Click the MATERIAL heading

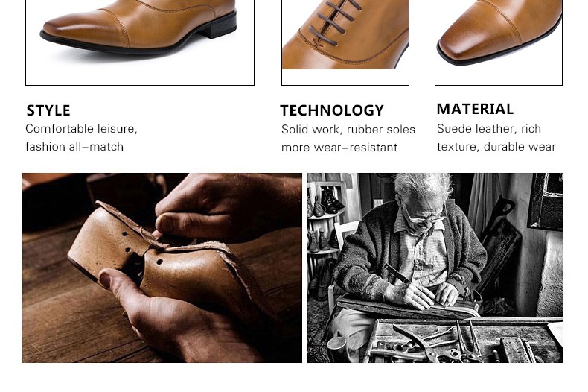point(475,110)
